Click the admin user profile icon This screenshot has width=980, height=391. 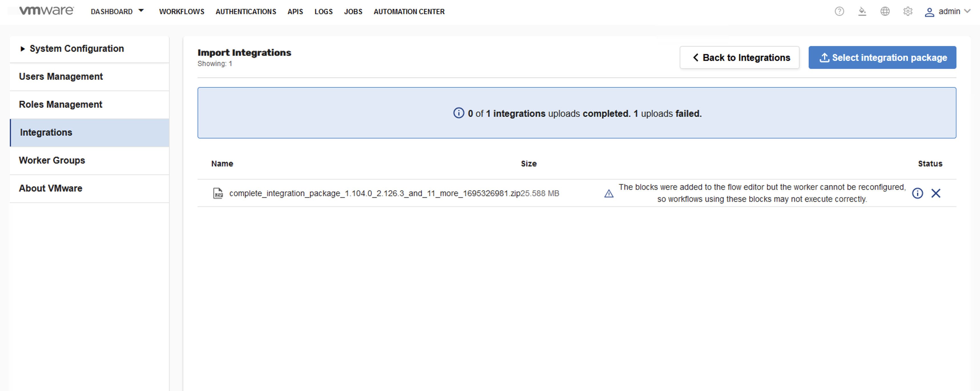point(929,12)
